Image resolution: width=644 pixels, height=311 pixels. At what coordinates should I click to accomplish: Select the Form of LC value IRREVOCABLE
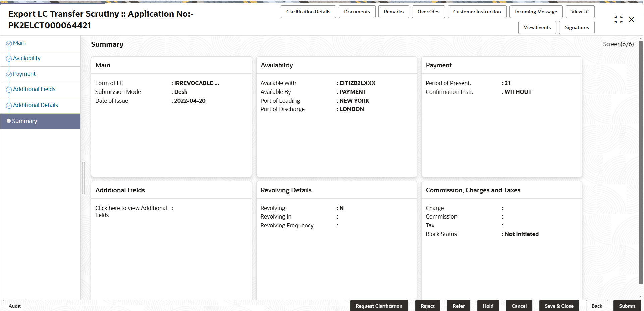197,83
